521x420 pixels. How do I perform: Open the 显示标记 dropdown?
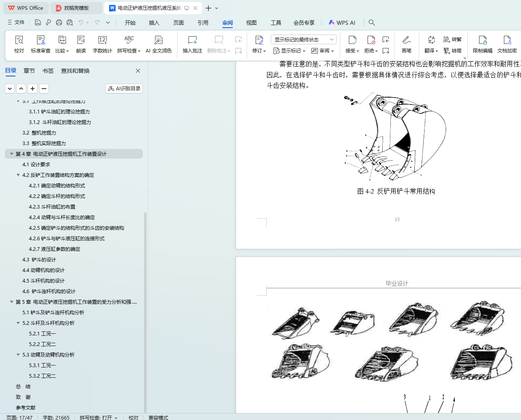coord(289,51)
